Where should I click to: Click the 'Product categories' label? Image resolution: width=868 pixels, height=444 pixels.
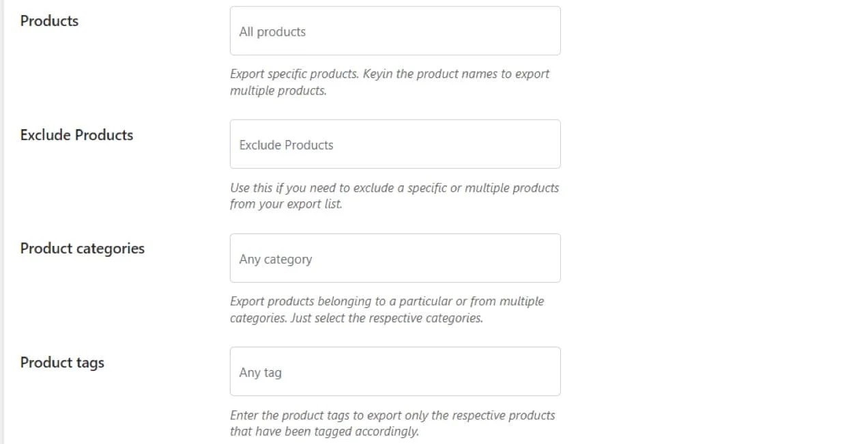point(82,248)
